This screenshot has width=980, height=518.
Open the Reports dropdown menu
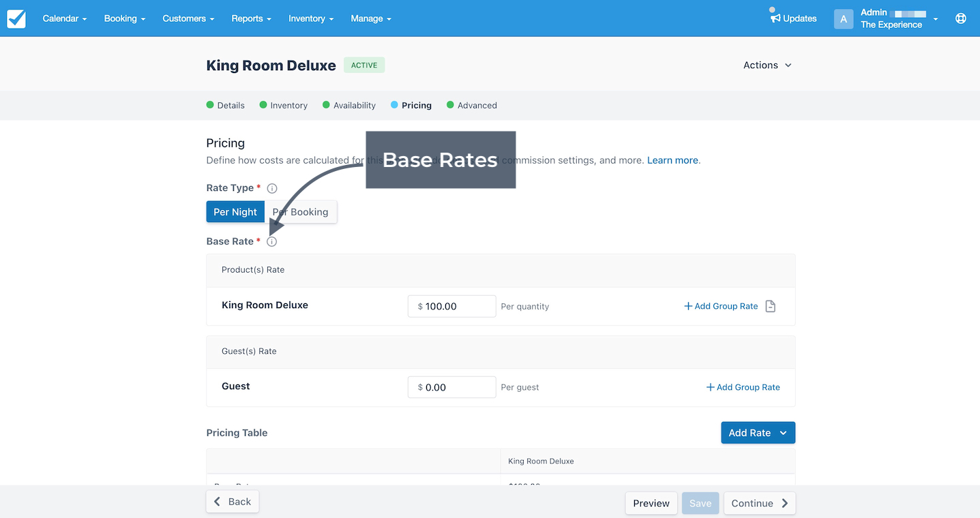(251, 18)
